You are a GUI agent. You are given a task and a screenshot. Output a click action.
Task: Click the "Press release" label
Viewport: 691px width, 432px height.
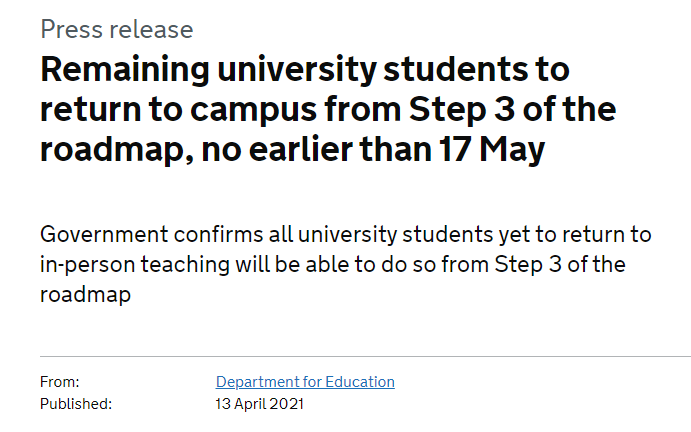tap(117, 29)
